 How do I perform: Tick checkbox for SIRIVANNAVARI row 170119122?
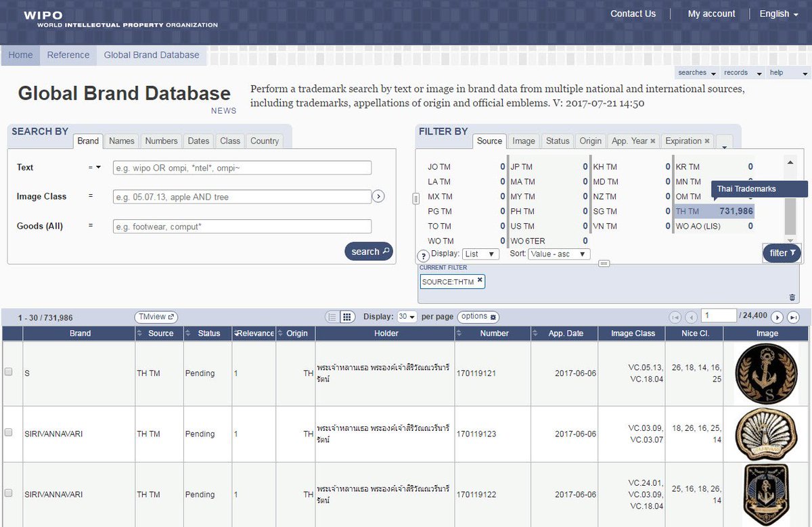point(9,493)
